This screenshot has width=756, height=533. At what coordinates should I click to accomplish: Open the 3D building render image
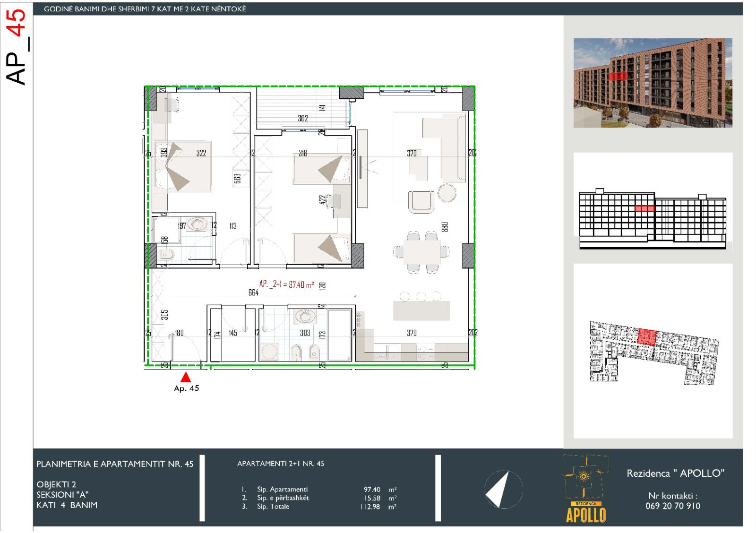[653, 83]
